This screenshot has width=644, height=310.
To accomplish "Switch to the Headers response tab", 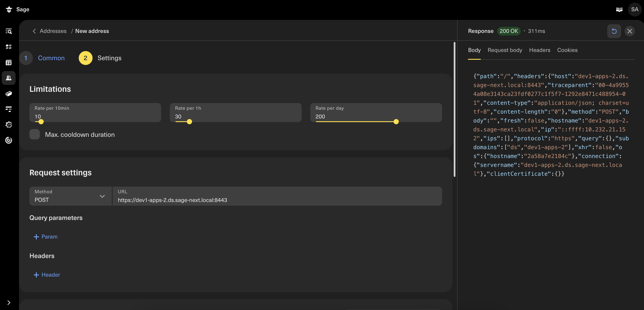I will pyautogui.click(x=540, y=50).
